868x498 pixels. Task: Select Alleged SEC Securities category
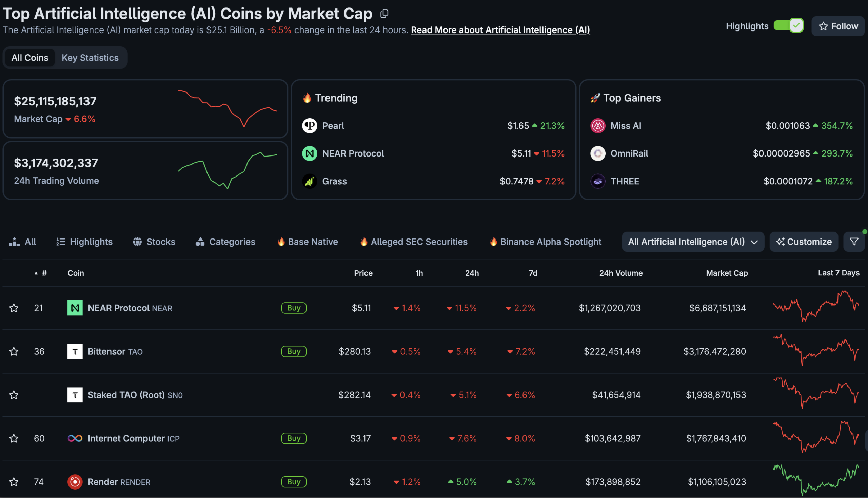413,242
